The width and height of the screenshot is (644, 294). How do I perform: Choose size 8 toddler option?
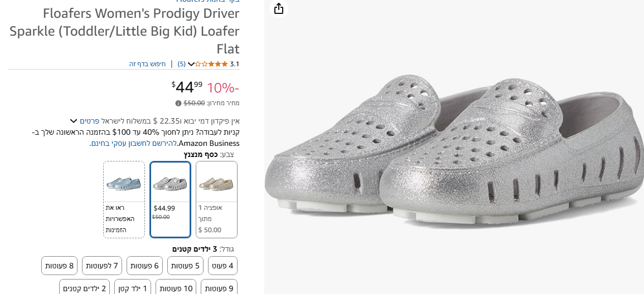(59, 266)
